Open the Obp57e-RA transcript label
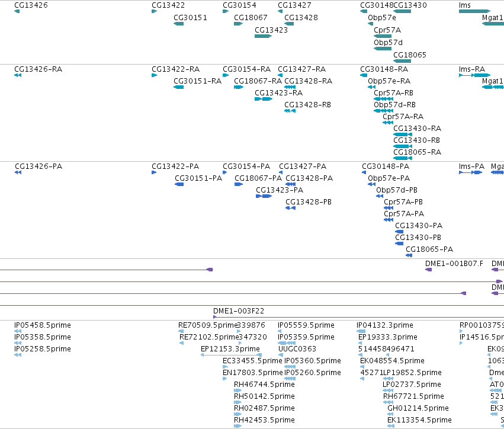Image resolution: width=504 pixels, height=429 pixels. pyautogui.click(x=389, y=81)
